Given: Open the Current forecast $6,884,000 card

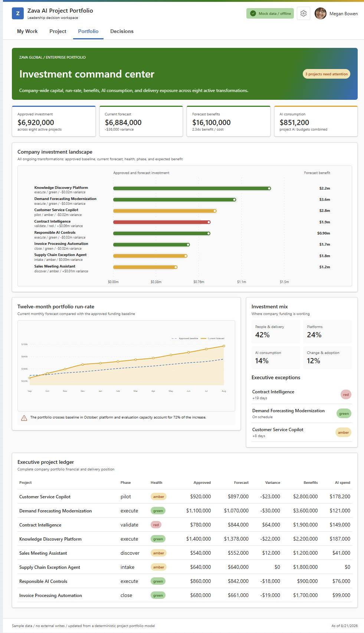Looking at the screenshot, I should [x=141, y=121].
